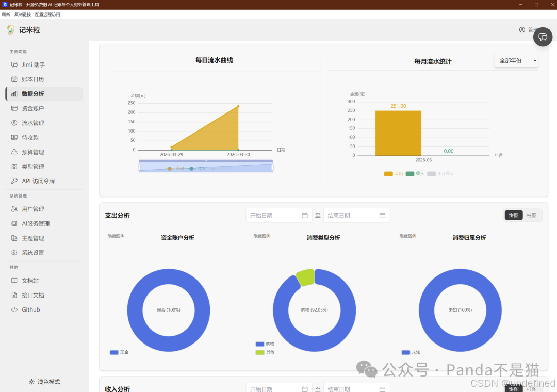This screenshot has height=392, width=557.
Task: Open 文档站 link label in sidebar
Action: click(x=30, y=281)
